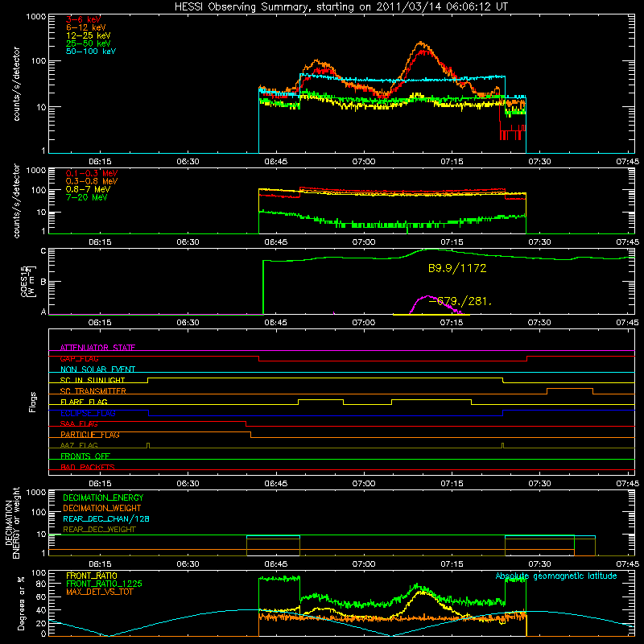
Task: Click the yellow FRONT_RATIO legend label
Action: 92,576
